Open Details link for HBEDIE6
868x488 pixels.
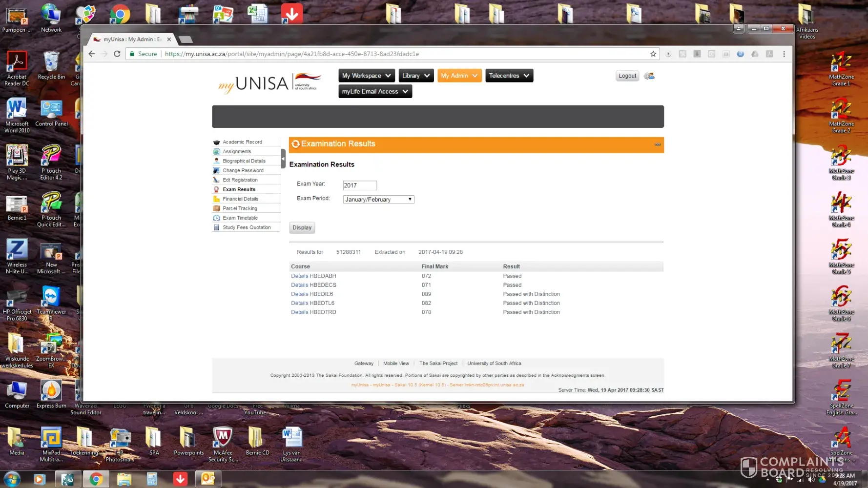(x=299, y=294)
